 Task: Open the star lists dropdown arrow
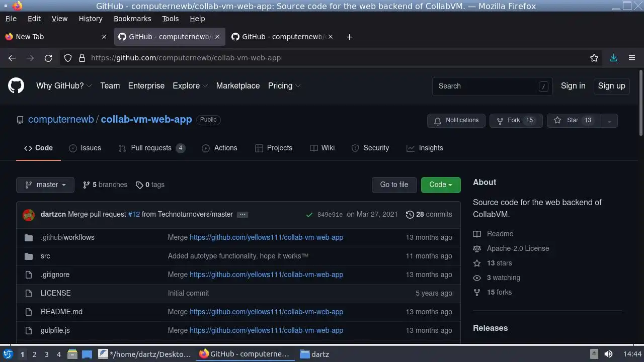[x=609, y=121]
